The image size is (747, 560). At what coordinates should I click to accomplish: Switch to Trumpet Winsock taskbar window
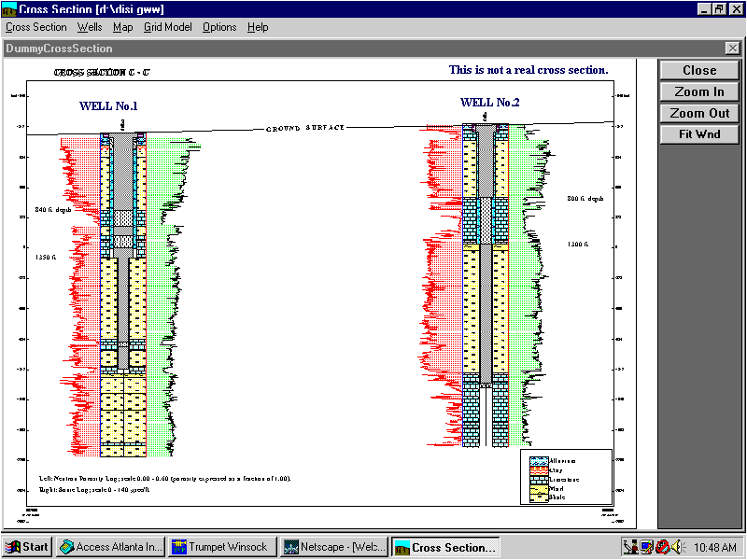coord(222,547)
